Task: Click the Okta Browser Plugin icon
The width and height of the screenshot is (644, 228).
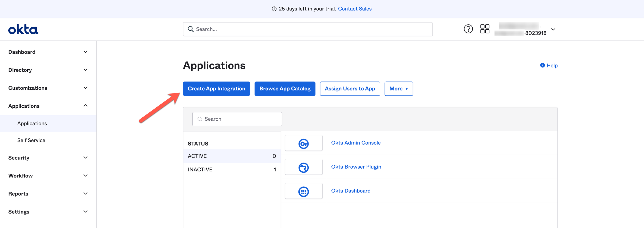Action: (303, 167)
